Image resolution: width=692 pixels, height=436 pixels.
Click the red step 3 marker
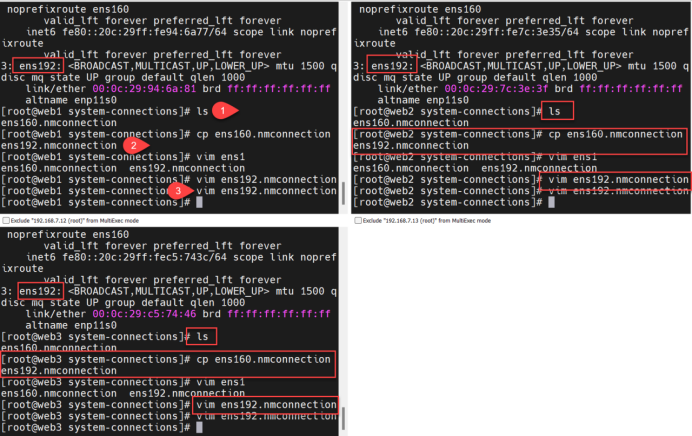[180, 191]
